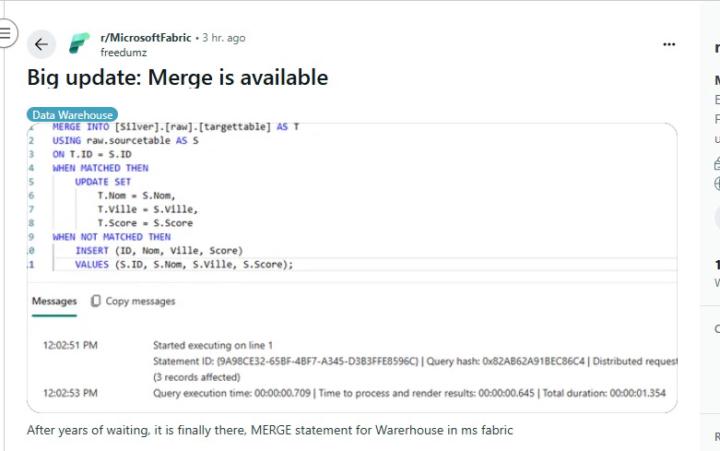Go back with the arrow button
Viewport: 720px width, 451px height.
(x=41, y=45)
